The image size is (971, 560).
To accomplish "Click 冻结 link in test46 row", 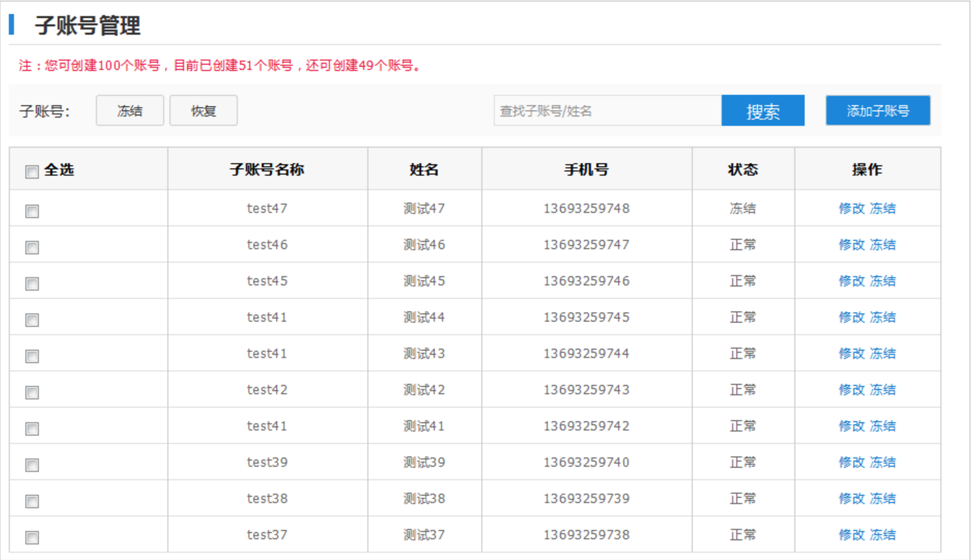I will (882, 245).
